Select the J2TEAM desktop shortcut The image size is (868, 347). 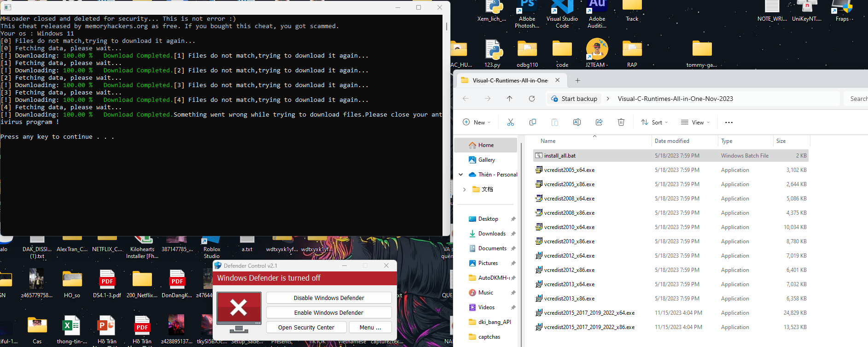[x=597, y=53]
